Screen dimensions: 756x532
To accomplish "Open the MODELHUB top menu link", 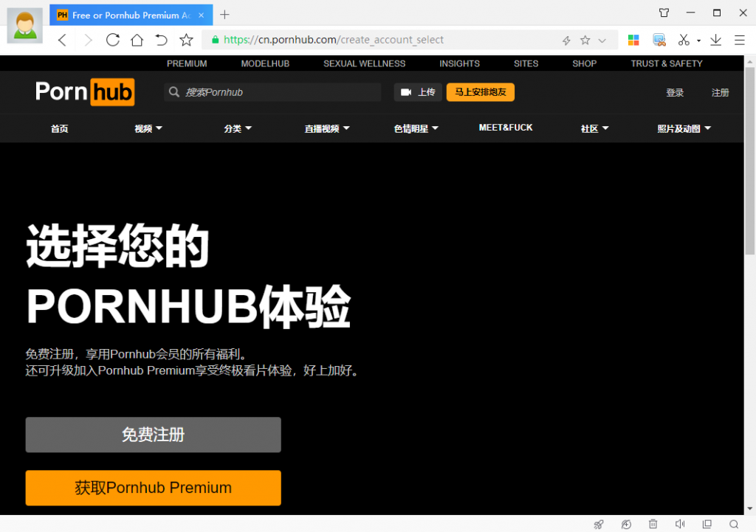I will tap(265, 63).
